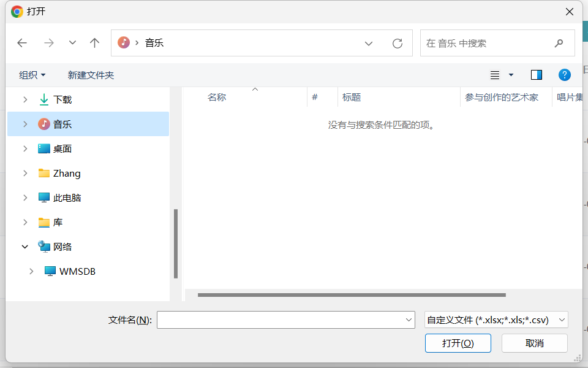Go back using the left arrow

(x=22, y=43)
